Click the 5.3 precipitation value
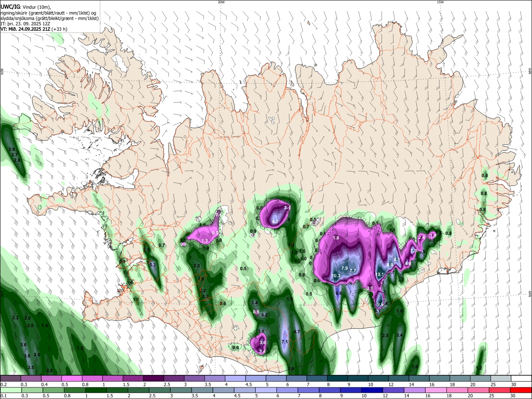 pyautogui.click(x=152, y=265)
